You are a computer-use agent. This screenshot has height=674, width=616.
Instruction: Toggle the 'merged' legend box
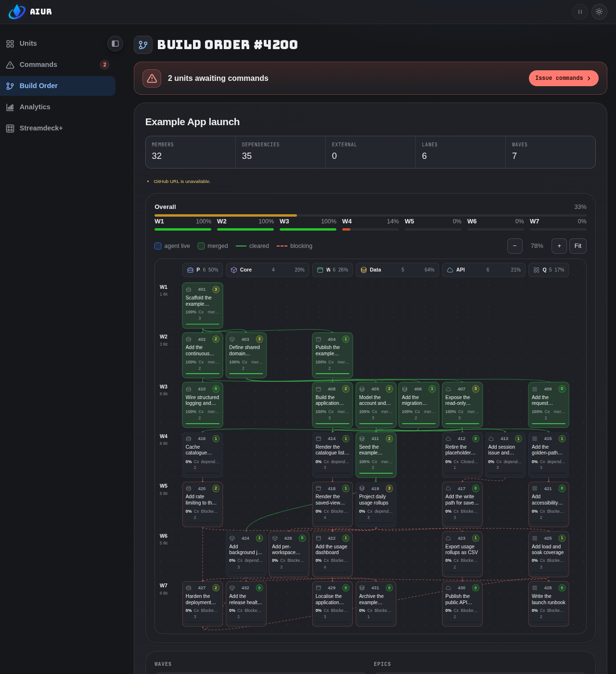coord(201,246)
